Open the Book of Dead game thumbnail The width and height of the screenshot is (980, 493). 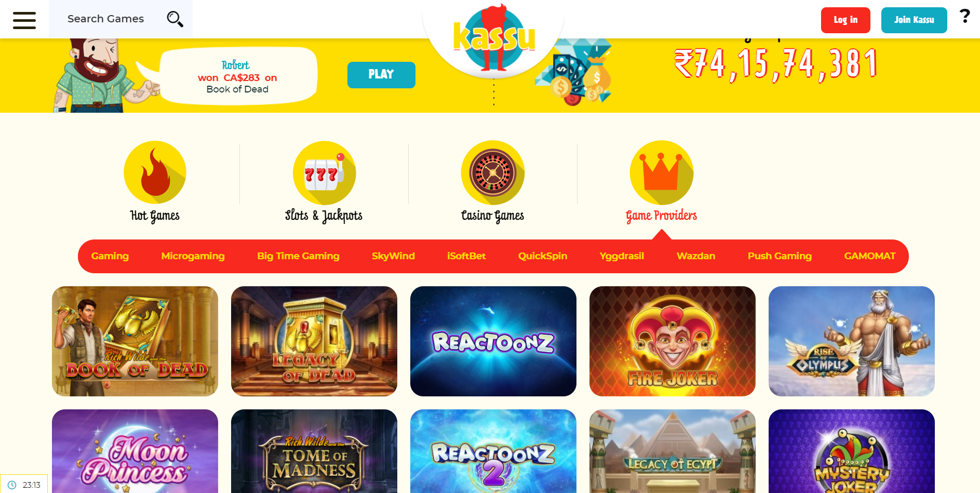[135, 341]
